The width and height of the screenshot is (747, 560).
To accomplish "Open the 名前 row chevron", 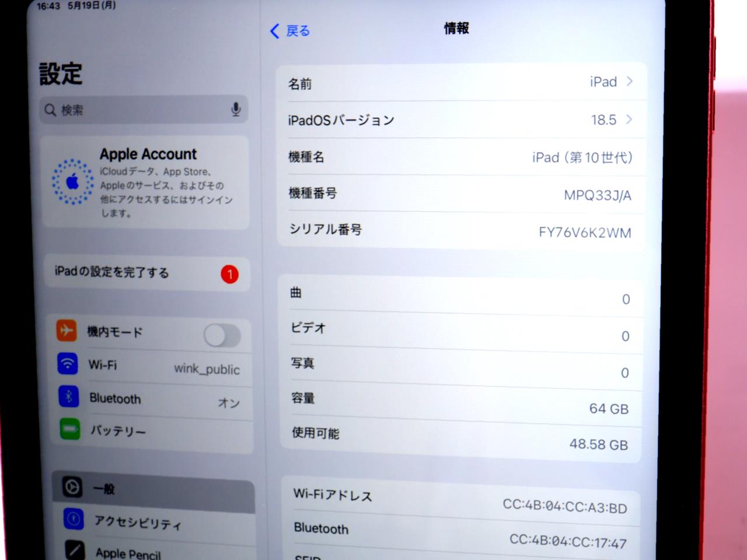I will pyautogui.click(x=630, y=81).
